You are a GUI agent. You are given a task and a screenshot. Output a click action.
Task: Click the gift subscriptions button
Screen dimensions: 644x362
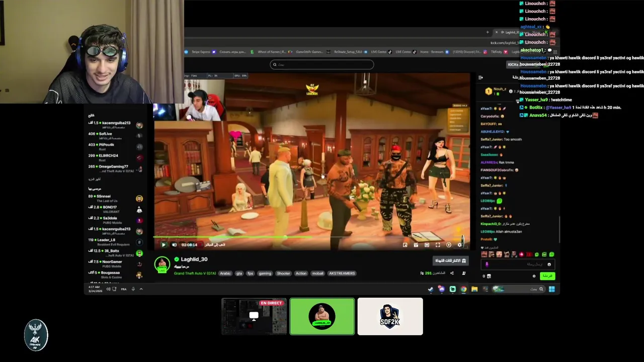[450, 260]
